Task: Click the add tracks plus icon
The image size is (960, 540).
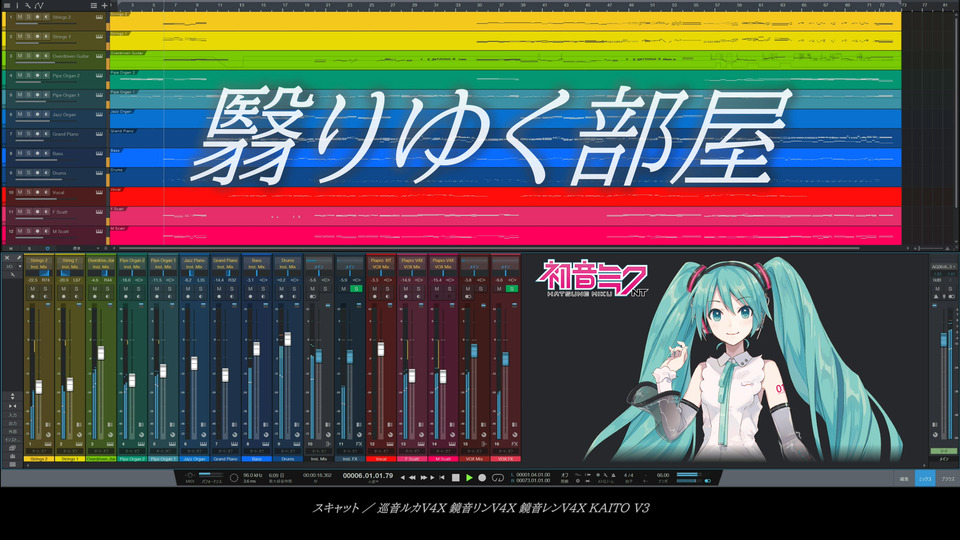Action: 104,6
